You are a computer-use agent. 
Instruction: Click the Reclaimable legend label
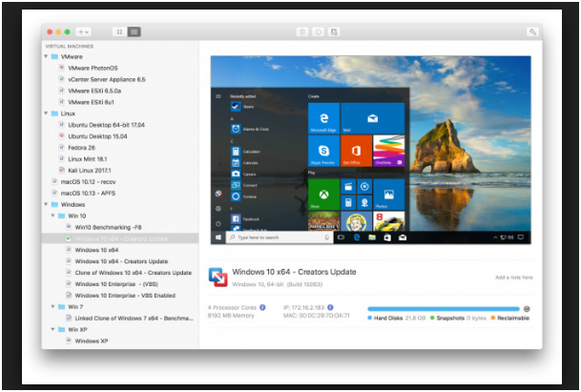(513, 318)
